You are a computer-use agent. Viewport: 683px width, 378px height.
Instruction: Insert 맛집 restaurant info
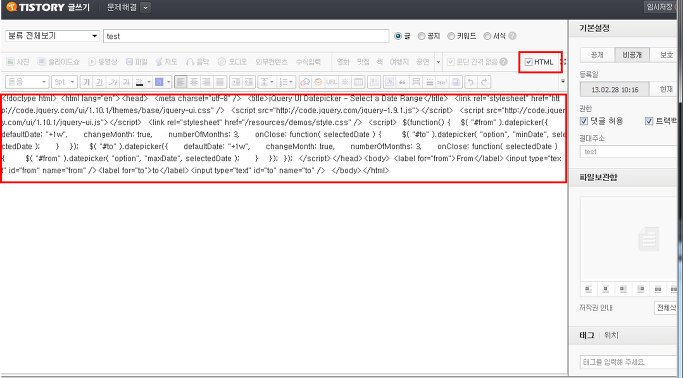[x=363, y=62]
